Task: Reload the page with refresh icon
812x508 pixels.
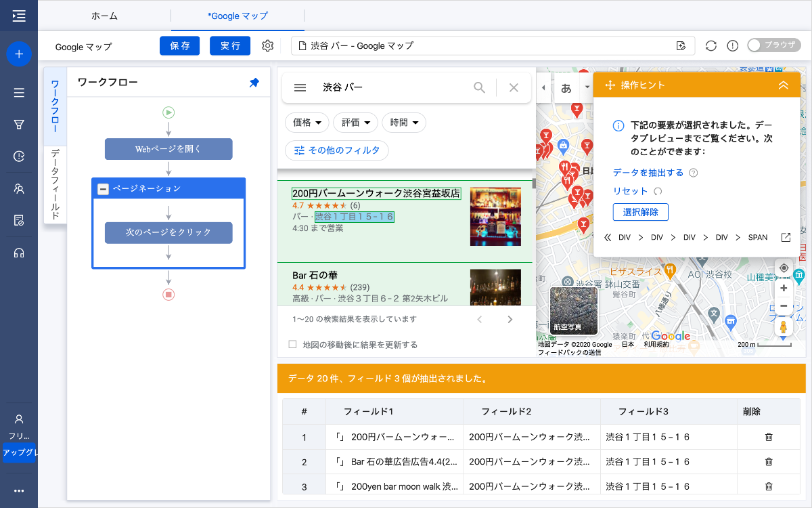Action: (710, 46)
